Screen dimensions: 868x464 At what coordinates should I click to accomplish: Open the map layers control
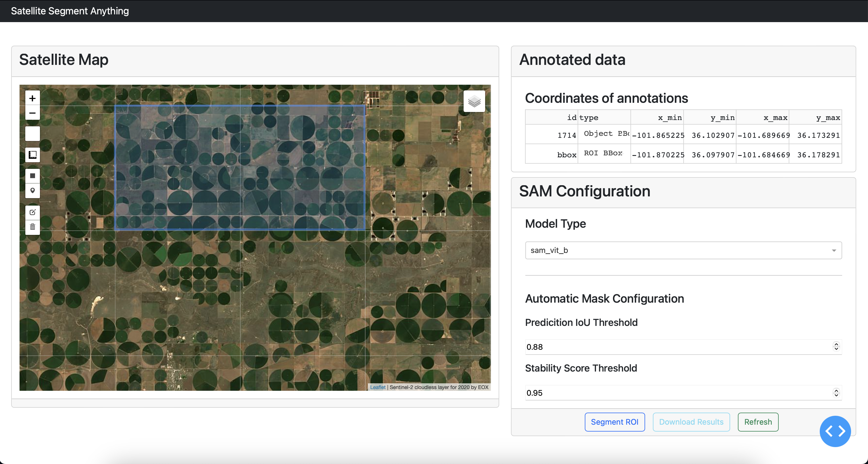[474, 101]
